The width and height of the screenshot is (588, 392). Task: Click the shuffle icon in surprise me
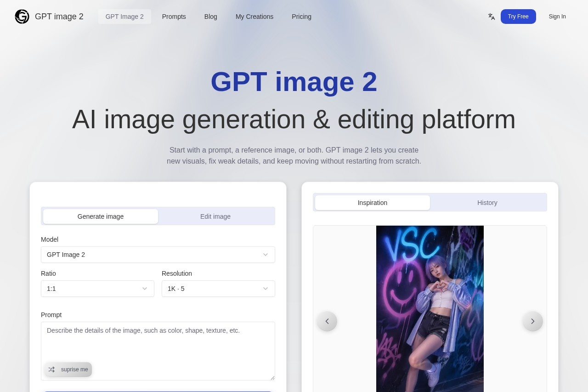pos(51,369)
